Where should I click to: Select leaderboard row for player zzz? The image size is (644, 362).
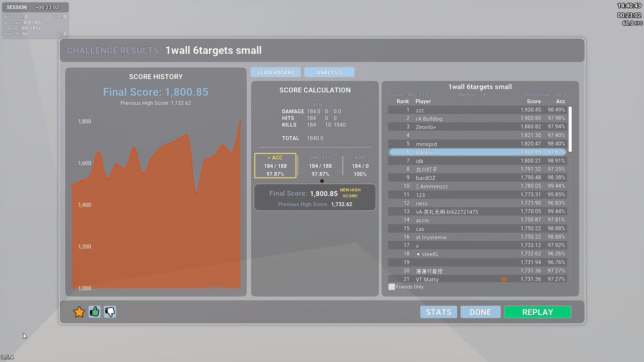(477, 110)
